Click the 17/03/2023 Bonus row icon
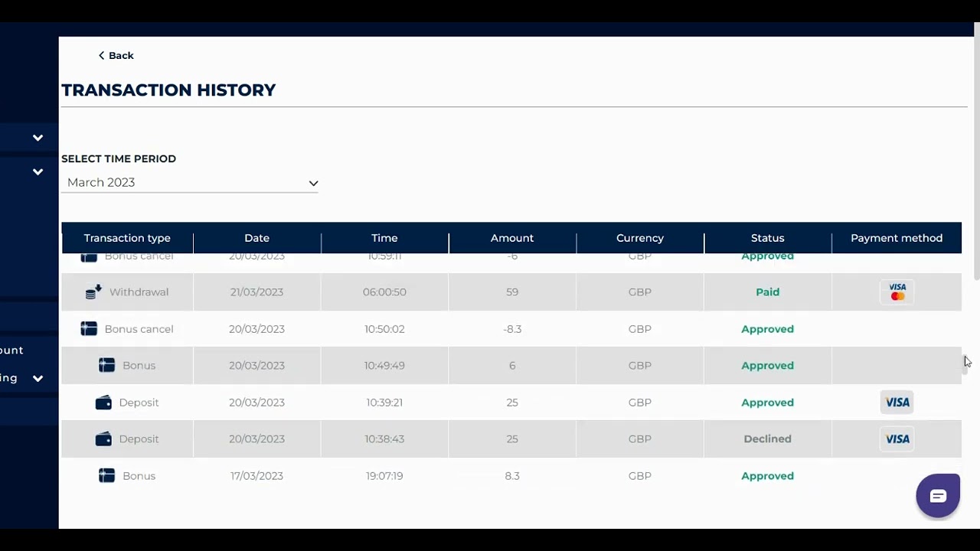 (x=106, y=476)
